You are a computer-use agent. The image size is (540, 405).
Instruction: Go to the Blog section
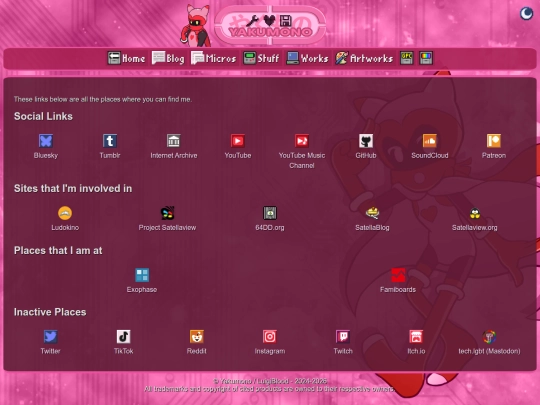tap(168, 58)
